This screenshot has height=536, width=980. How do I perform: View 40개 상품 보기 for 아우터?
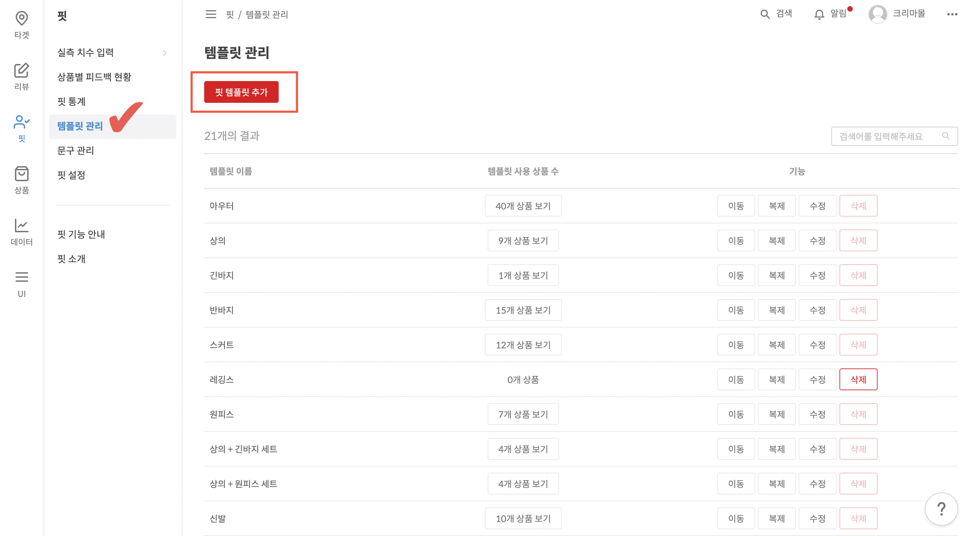tap(523, 206)
